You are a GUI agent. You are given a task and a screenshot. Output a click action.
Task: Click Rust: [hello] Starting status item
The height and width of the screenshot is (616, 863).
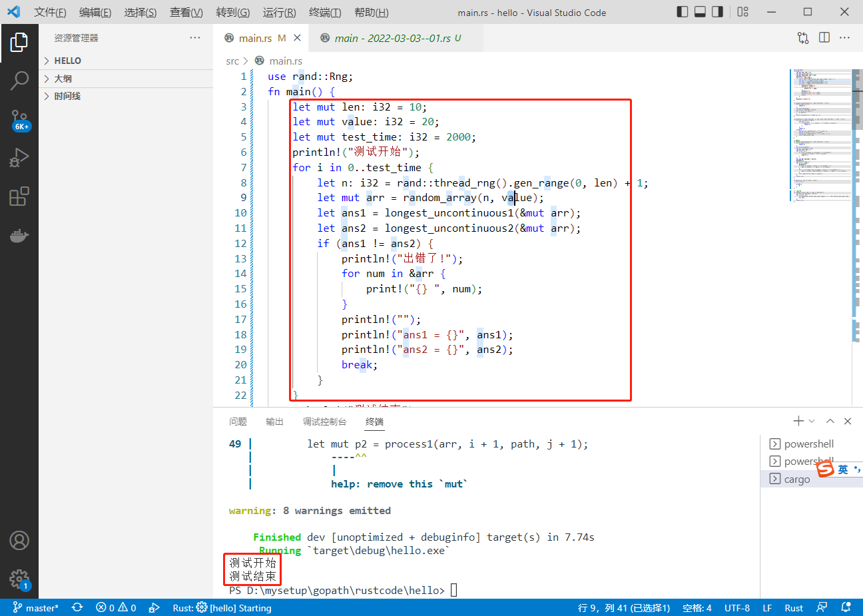click(x=222, y=608)
